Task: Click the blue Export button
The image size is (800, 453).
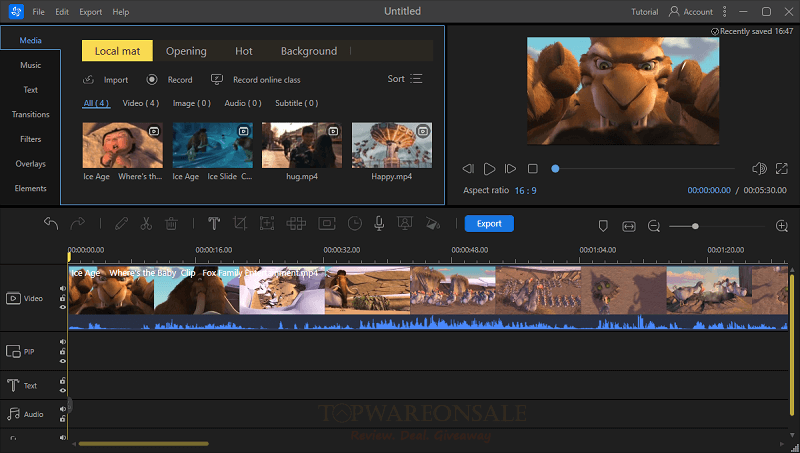Action: pos(489,223)
